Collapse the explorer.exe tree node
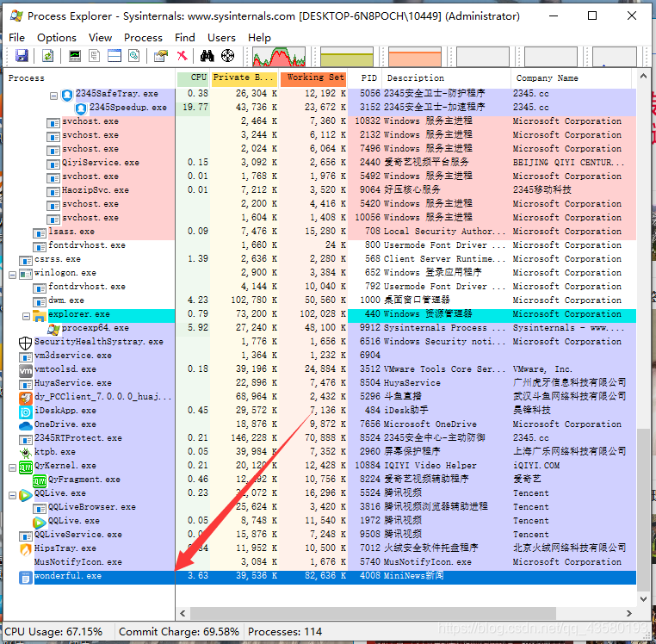The width and height of the screenshot is (656, 644). pos(26,316)
